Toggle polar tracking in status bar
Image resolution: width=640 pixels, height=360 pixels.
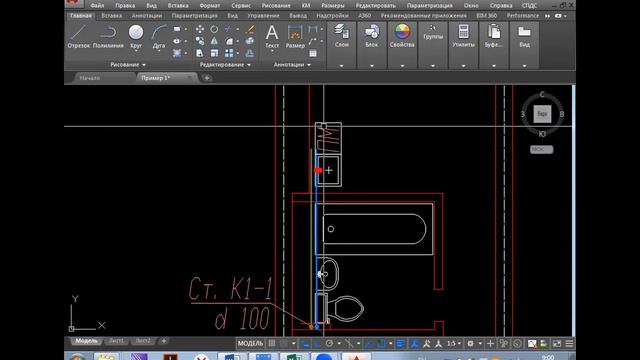[329, 344]
